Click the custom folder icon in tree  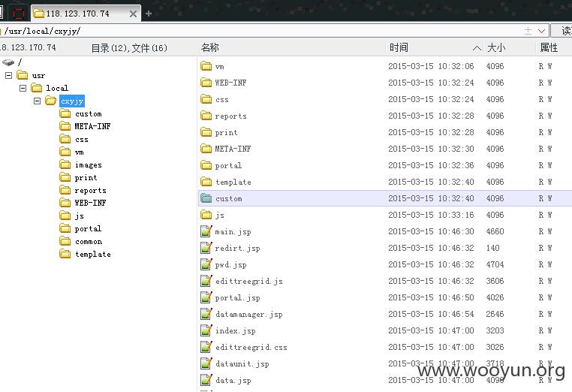tap(65, 114)
